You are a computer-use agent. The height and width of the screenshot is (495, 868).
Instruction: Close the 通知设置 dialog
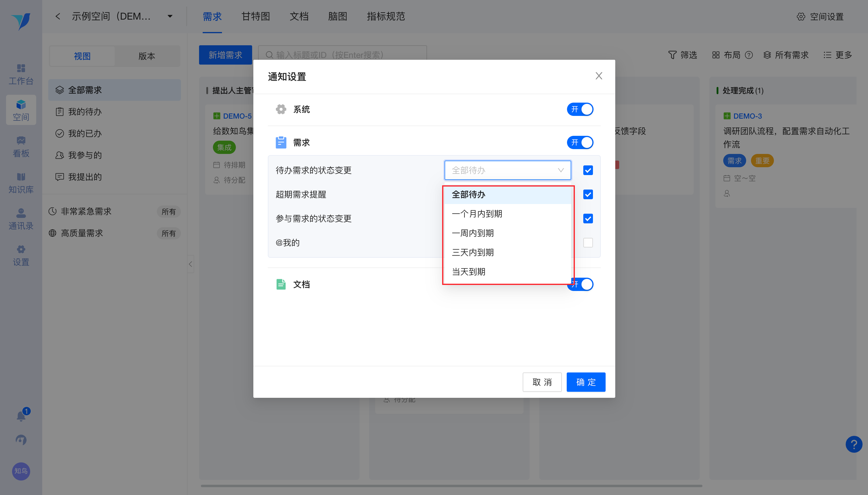(x=599, y=76)
